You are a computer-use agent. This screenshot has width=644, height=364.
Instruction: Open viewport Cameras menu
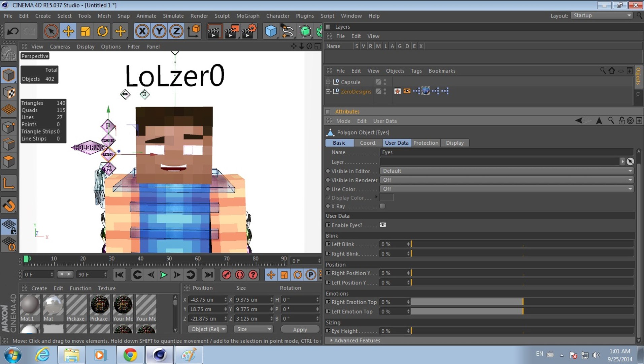60,47
